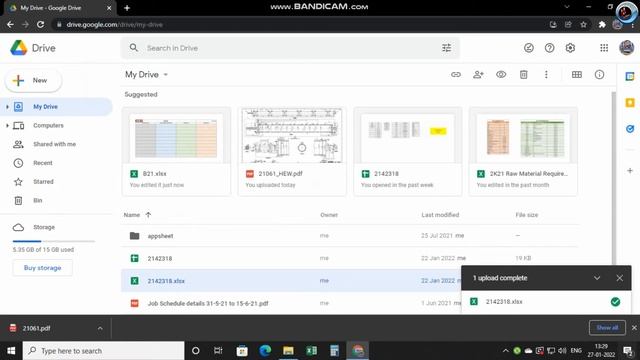
Task: Open the Settings gear icon
Action: [x=570, y=48]
